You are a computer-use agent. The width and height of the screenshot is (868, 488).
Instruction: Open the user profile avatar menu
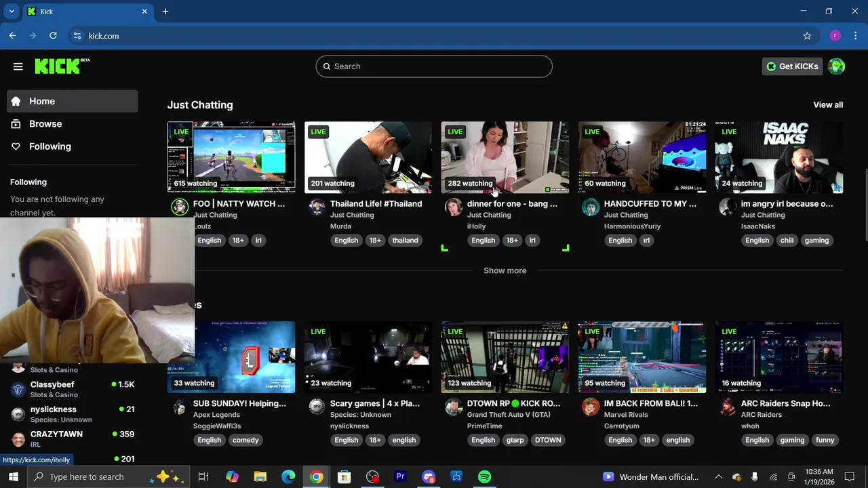[x=837, y=66]
